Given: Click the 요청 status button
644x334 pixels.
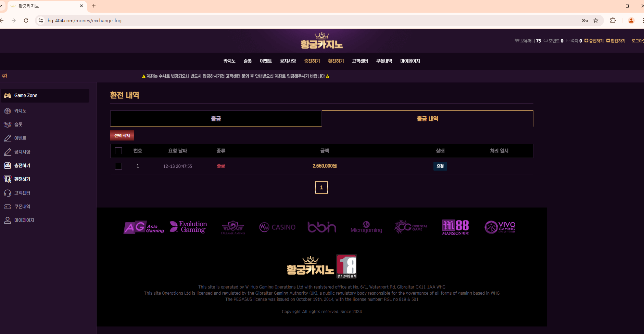Looking at the screenshot, I should click(x=440, y=166).
